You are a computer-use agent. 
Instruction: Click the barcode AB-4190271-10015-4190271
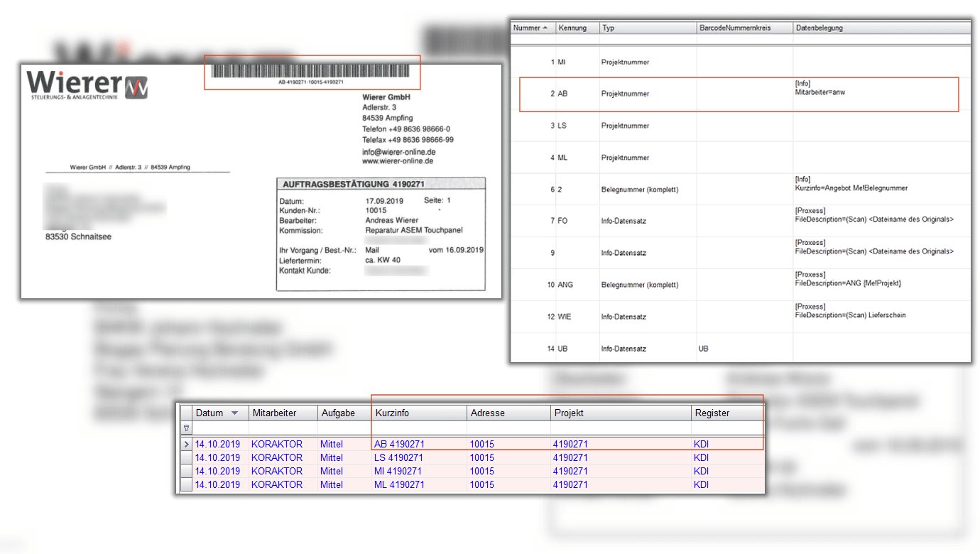coord(311,71)
